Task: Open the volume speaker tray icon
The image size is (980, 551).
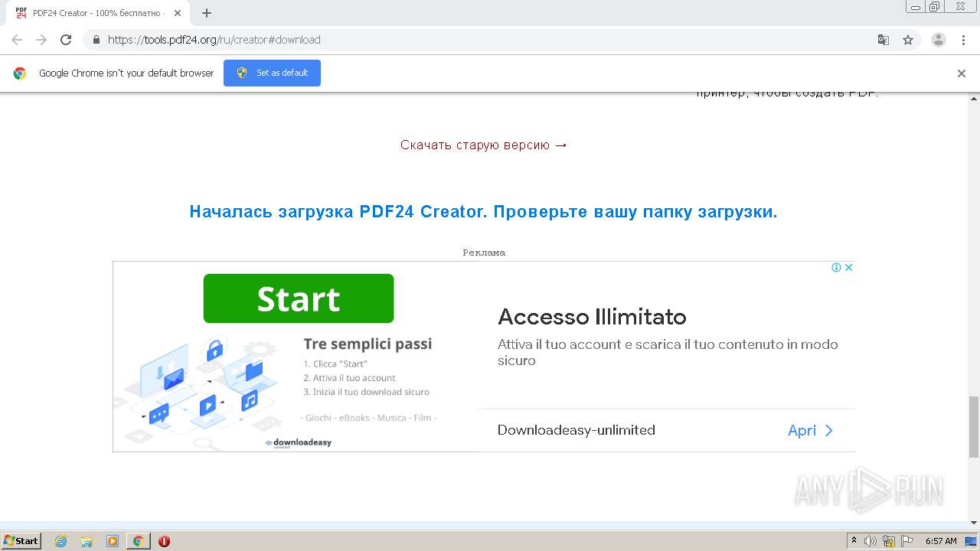Action: click(x=871, y=541)
